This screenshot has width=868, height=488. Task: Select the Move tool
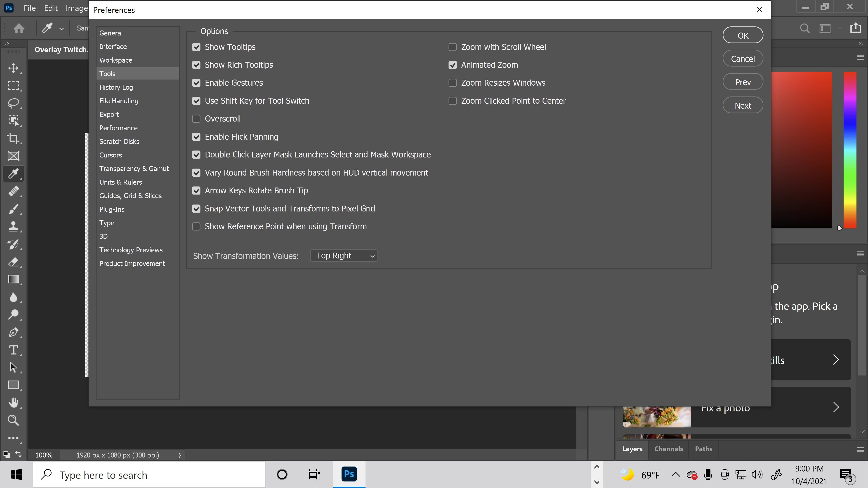pyautogui.click(x=14, y=68)
